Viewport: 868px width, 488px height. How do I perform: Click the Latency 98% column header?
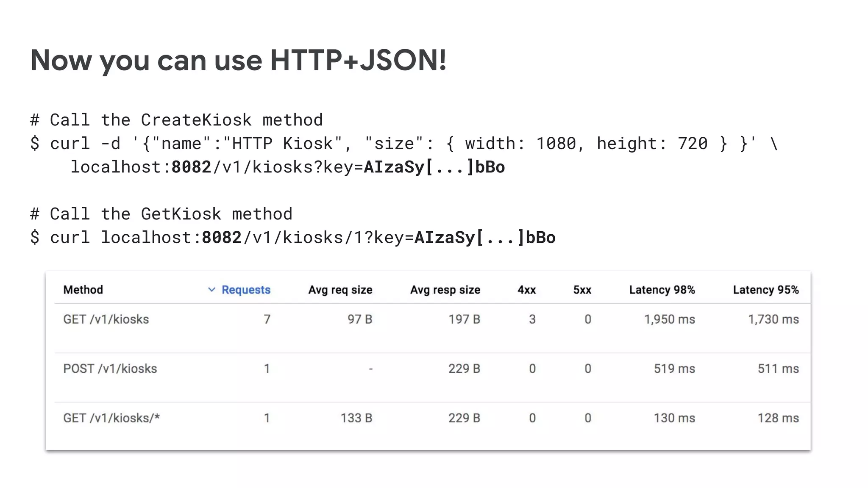(x=662, y=290)
